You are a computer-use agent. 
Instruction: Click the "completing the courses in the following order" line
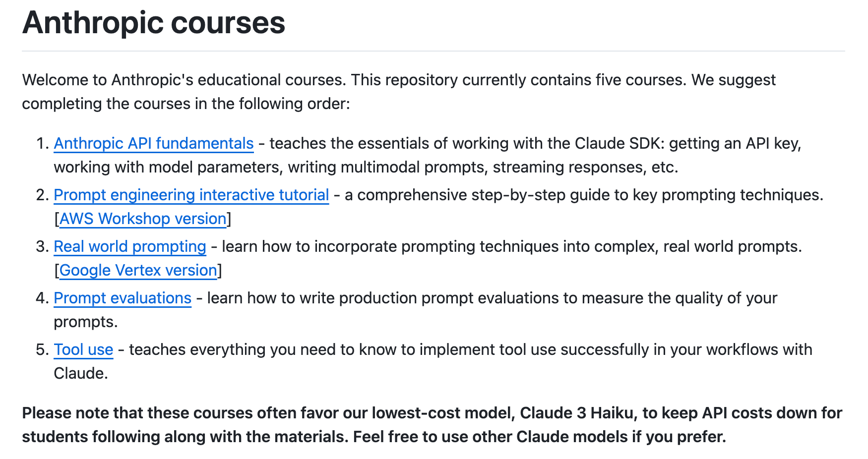(x=186, y=104)
